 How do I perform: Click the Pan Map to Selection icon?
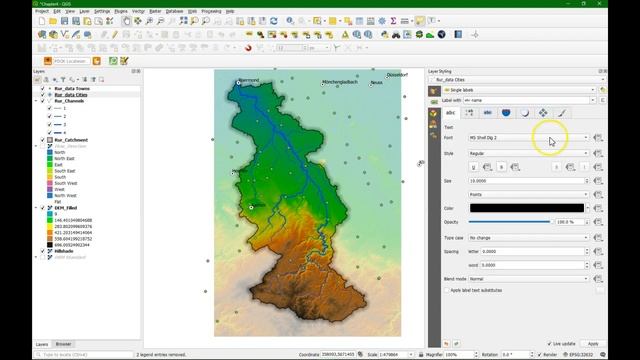click(x=138, y=21)
